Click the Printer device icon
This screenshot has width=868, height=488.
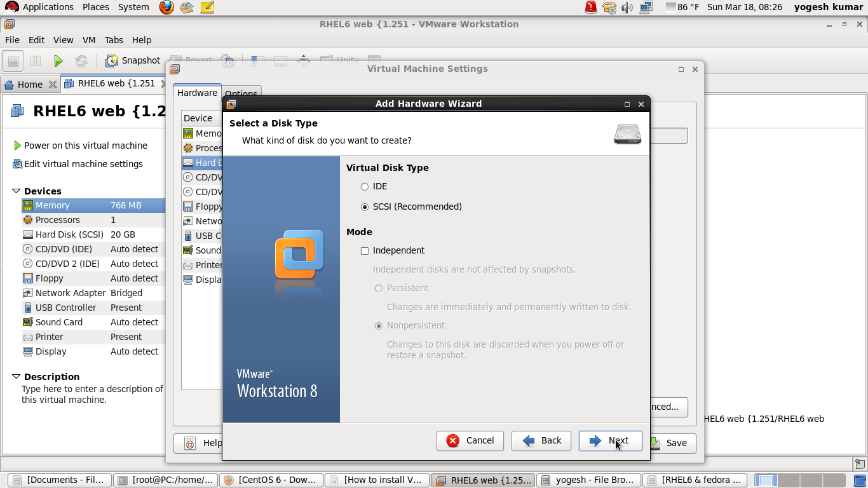[28, 337]
